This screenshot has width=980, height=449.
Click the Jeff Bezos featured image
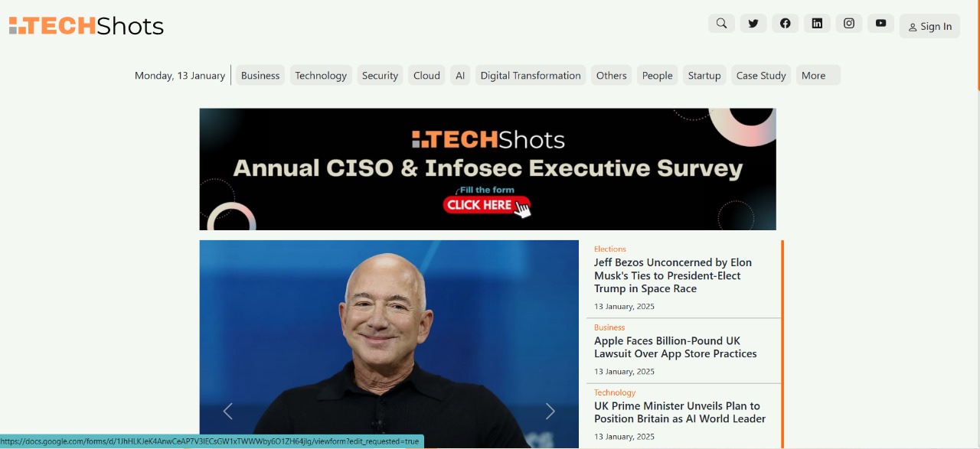(389, 344)
